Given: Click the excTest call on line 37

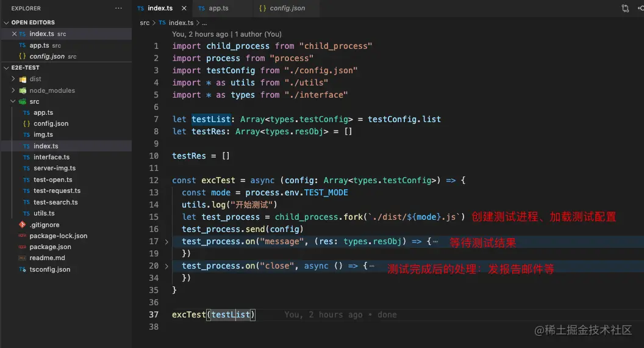Looking at the screenshot, I should point(188,314).
